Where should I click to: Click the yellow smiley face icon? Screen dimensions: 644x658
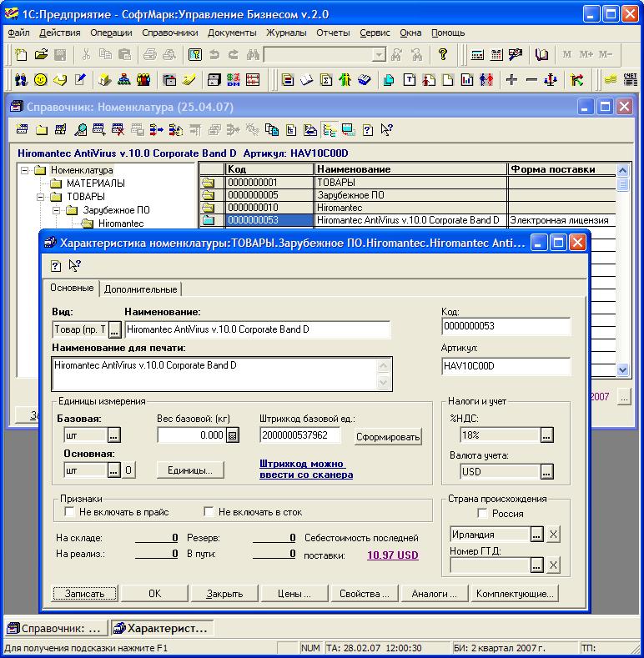pos(40,79)
